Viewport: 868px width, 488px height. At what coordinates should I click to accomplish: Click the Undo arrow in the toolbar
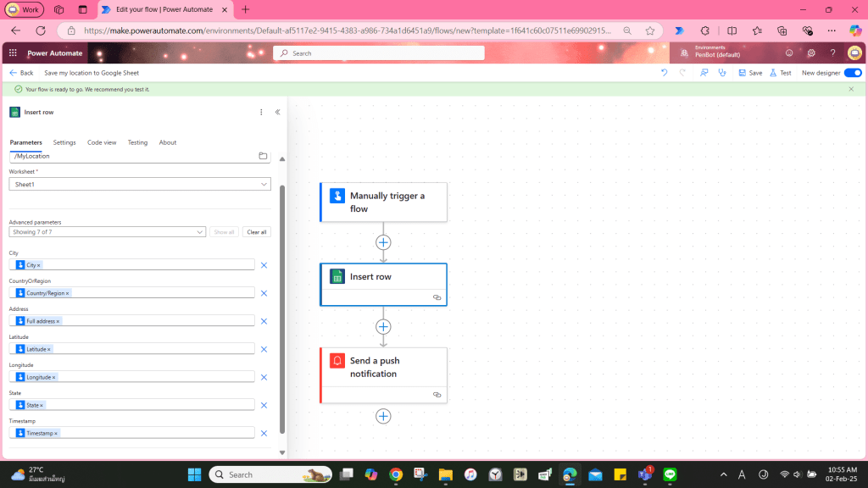pyautogui.click(x=664, y=73)
